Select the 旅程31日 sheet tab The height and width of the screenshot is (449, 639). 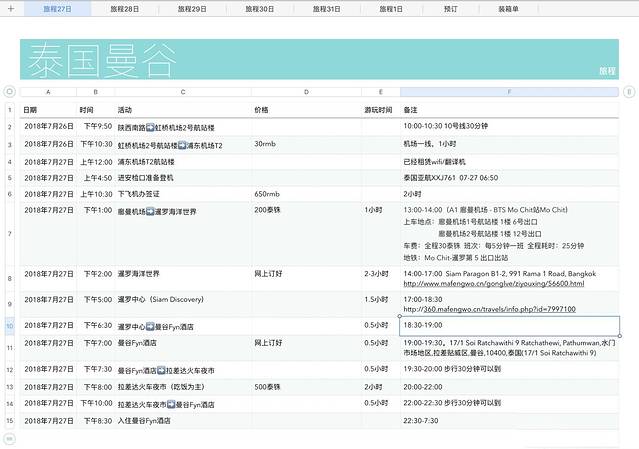coord(326,8)
